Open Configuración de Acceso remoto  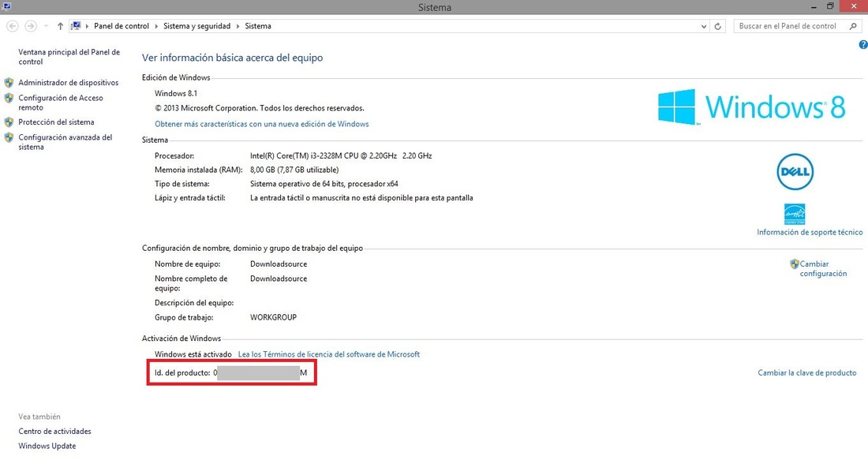click(61, 103)
